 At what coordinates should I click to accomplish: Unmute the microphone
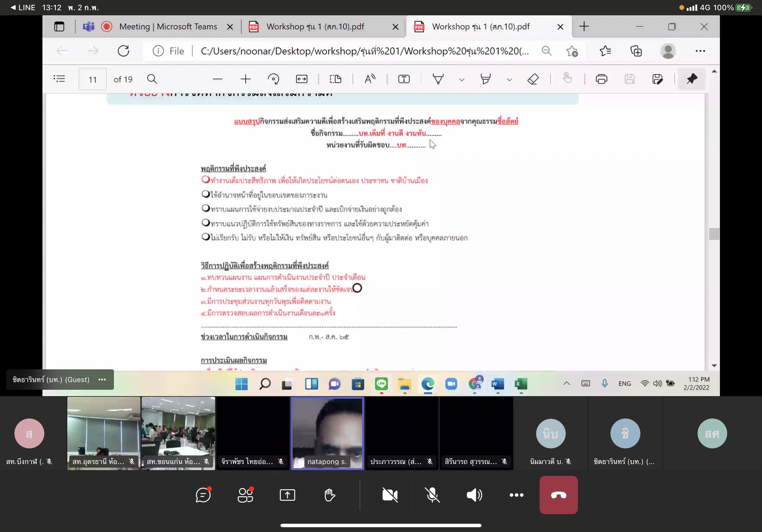(432, 495)
